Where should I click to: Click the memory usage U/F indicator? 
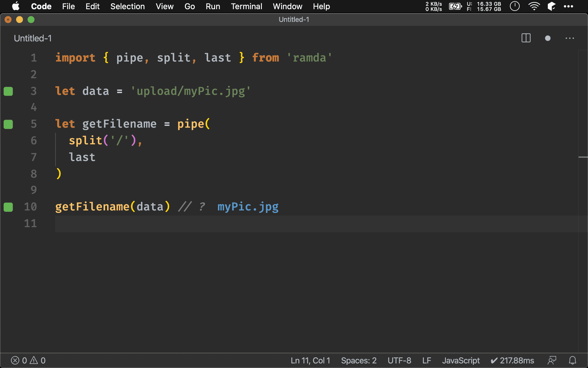484,6
